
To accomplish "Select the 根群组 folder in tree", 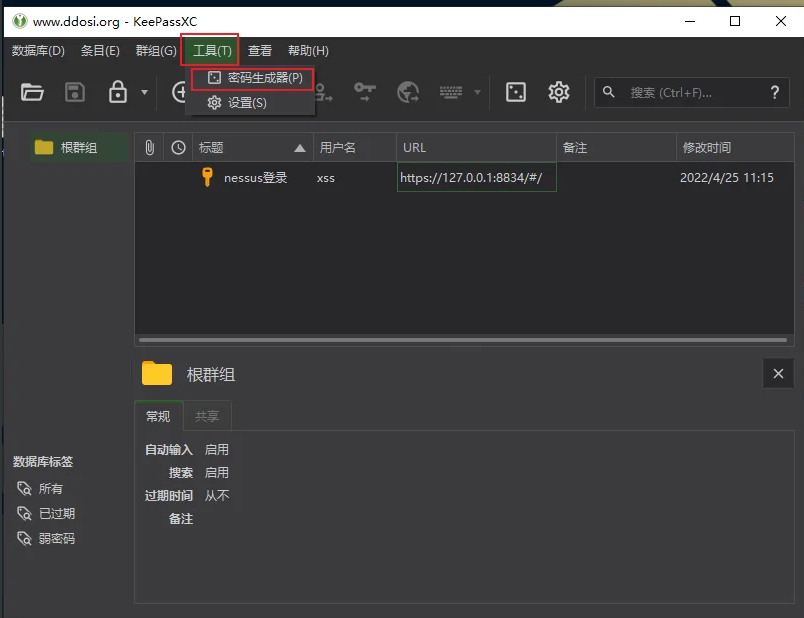I will pyautogui.click(x=79, y=148).
